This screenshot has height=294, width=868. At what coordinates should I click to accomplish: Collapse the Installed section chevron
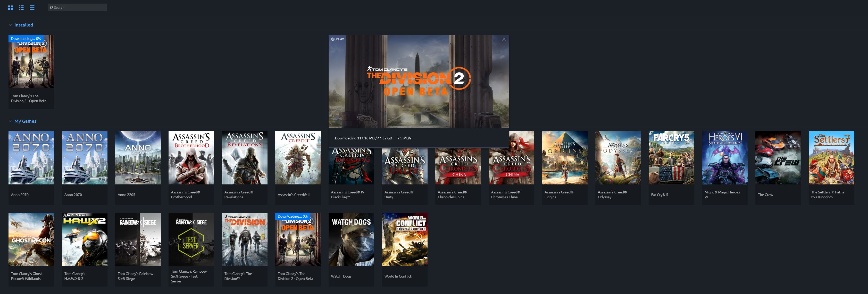tap(11, 25)
